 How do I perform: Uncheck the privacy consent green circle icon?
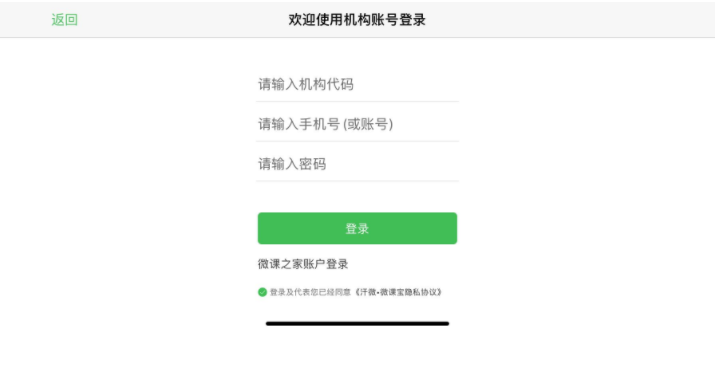click(x=262, y=292)
